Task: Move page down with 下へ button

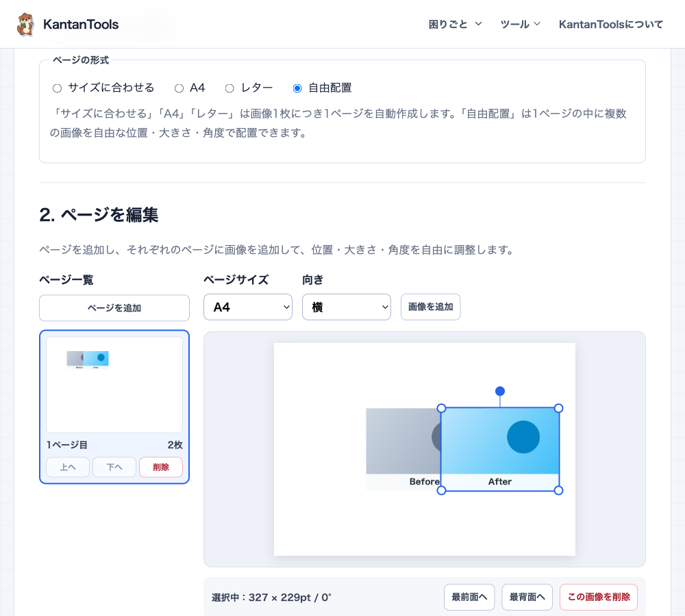Action: pyautogui.click(x=114, y=467)
